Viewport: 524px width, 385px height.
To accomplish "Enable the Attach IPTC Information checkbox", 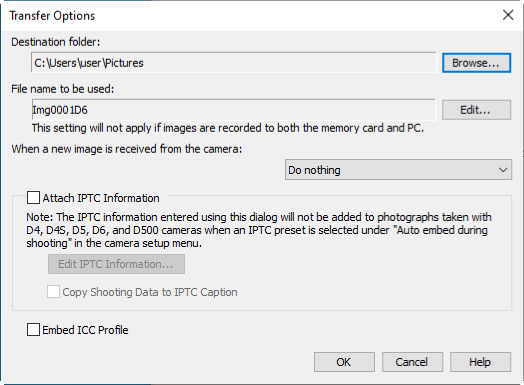I will tap(33, 198).
